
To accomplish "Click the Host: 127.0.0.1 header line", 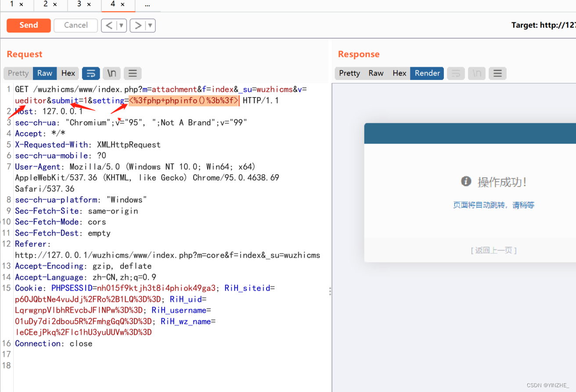I will (x=49, y=111).
